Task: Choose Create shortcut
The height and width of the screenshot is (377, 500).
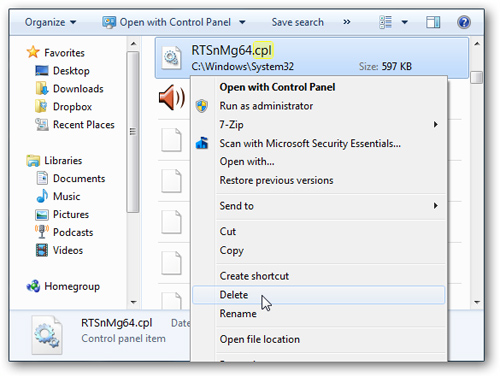Action: tap(319, 276)
